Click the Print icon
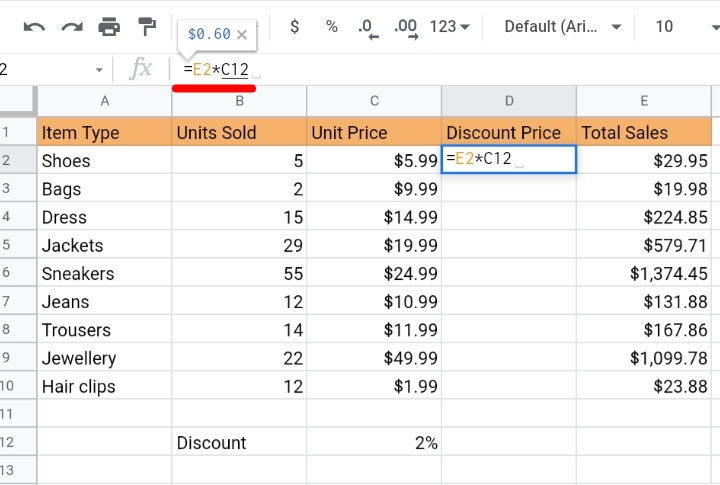This screenshot has height=485, width=720. pos(109,27)
